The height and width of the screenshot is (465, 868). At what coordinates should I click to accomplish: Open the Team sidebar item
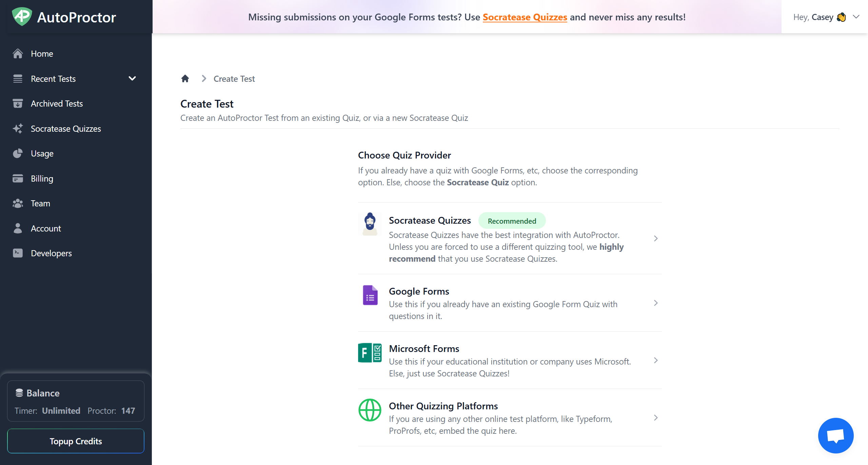click(x=40, y=203)
